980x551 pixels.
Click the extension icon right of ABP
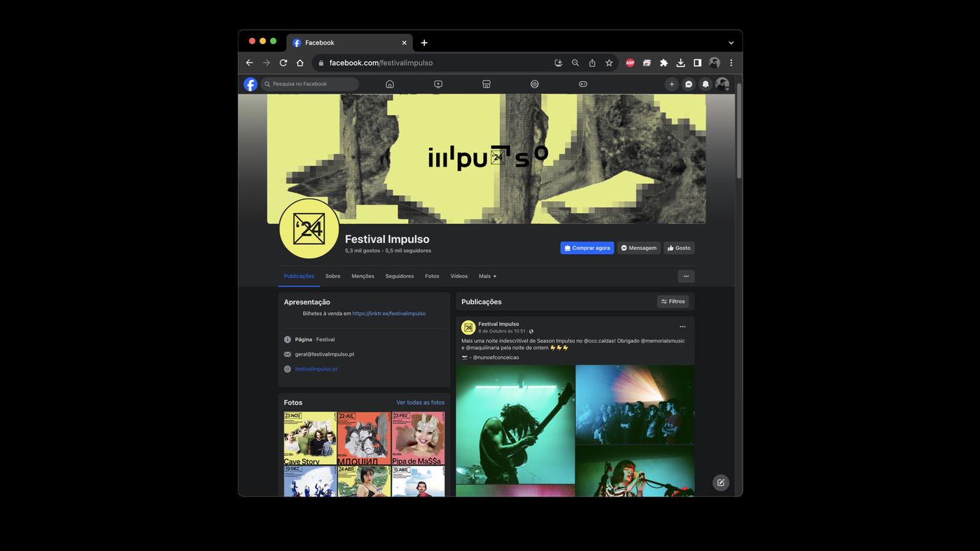click(647, 63)
